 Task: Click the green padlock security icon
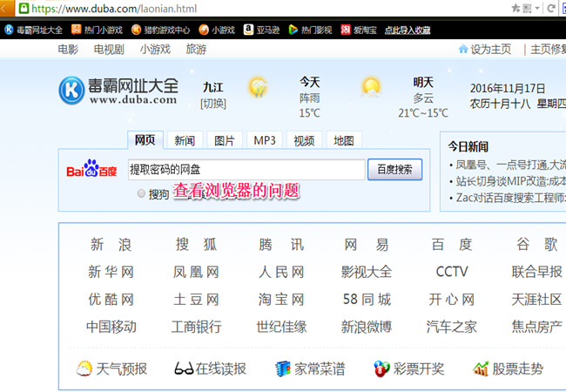point(24,9)
